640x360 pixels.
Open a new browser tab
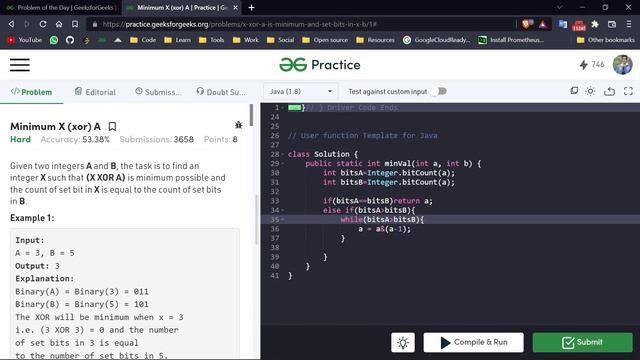pyautogui.click(x=251, y=8)
